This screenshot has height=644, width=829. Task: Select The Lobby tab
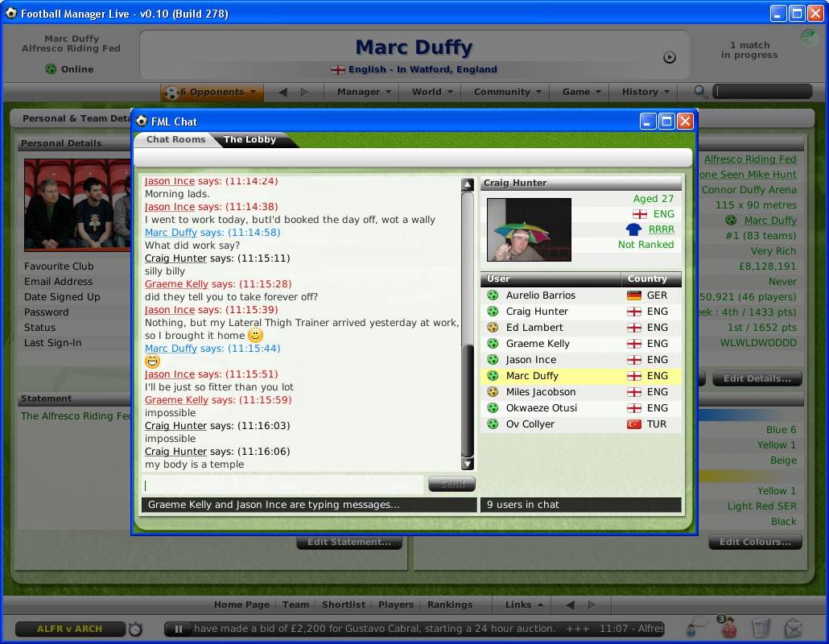point(250,139)
